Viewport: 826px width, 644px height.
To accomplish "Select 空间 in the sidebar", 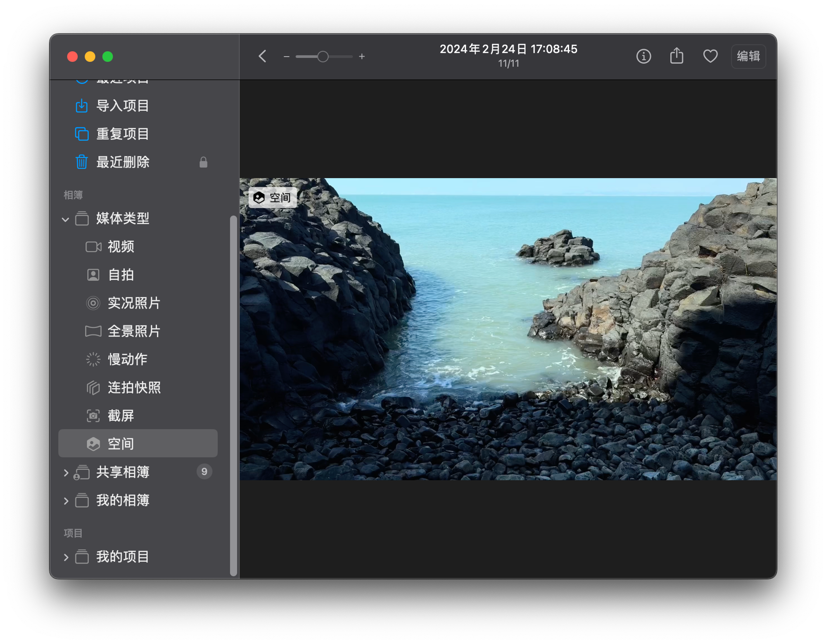I will pos(138,444).
